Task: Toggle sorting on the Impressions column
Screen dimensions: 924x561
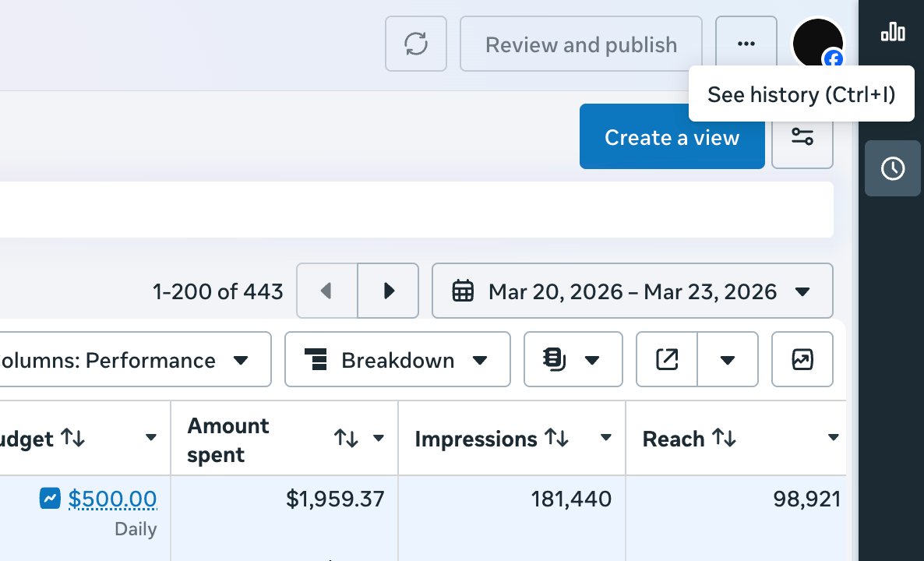Action: coord(555,438)
